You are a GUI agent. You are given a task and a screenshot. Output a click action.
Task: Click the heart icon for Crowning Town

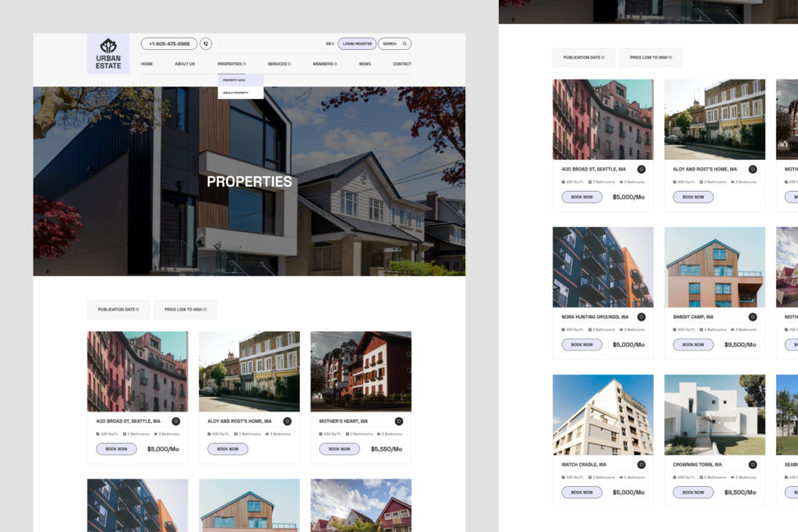click(753, 464)
